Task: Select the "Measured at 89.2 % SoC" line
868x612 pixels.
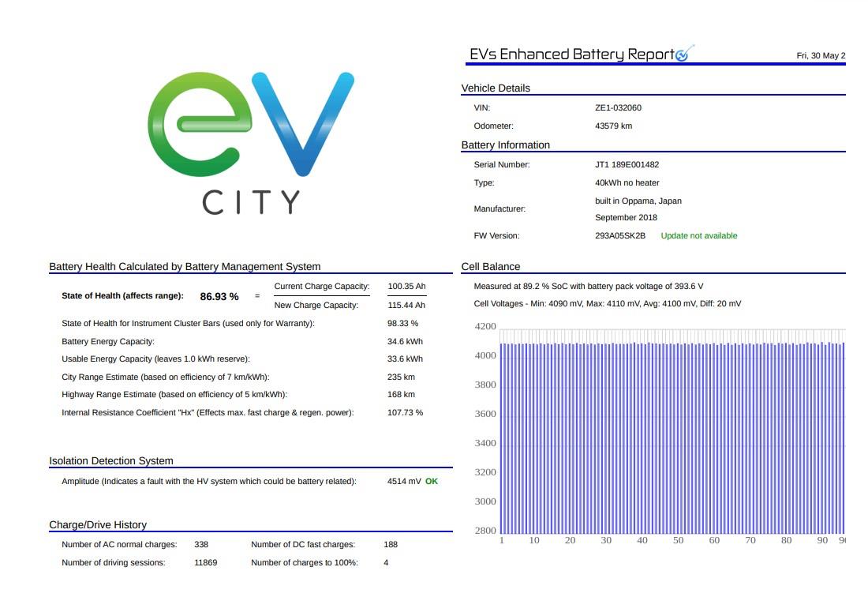Action: (x=589, y=287)
